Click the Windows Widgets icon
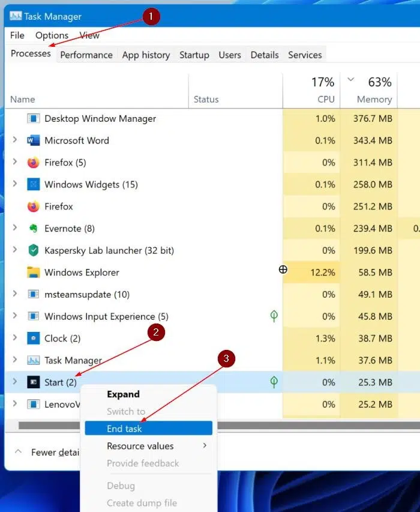The width and height of the screenshot is (420, 512). (x=33, y=184)
